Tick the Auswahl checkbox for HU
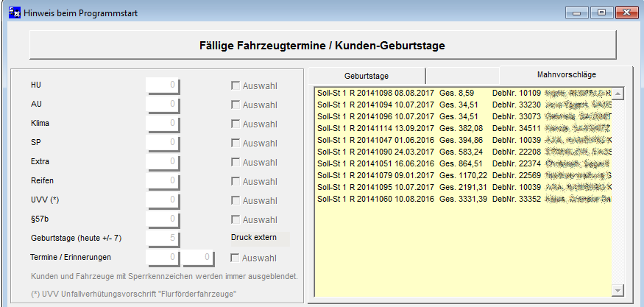 (236, 85)
